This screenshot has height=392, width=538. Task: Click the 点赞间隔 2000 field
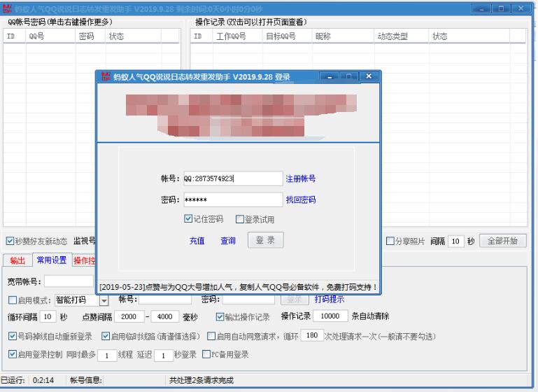(x=129, y=316)
